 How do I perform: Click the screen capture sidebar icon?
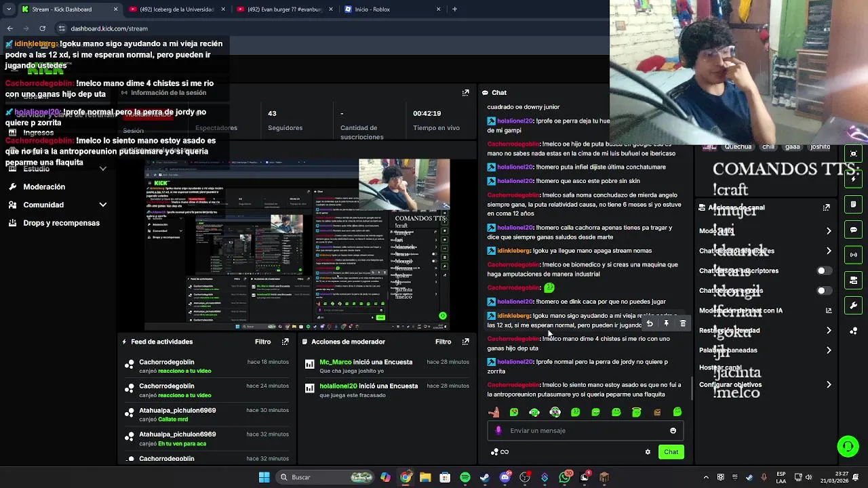(x=854, y=154)
